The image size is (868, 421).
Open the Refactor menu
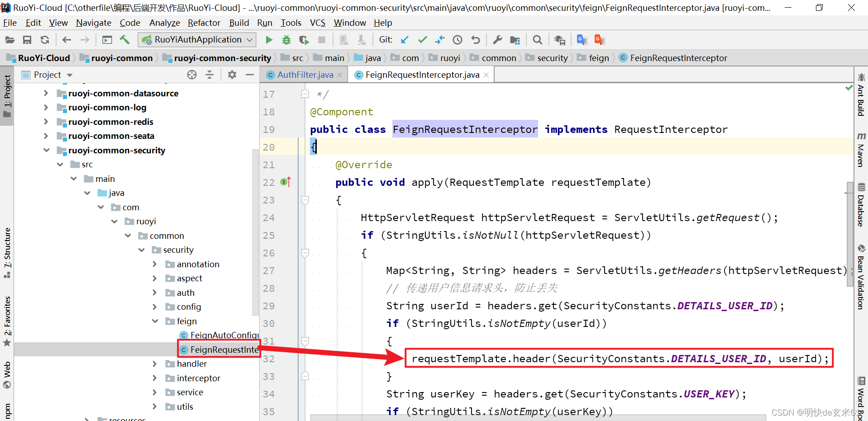204,23
